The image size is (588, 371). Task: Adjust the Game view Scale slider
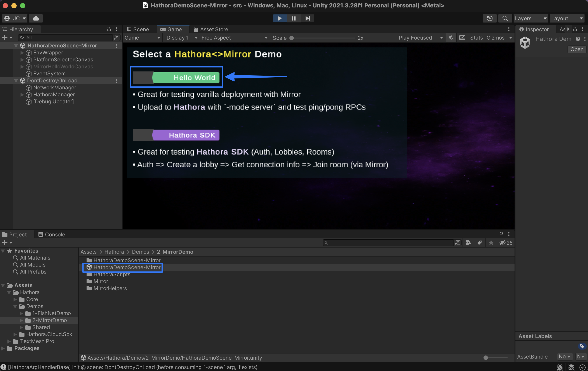point(323,38)
